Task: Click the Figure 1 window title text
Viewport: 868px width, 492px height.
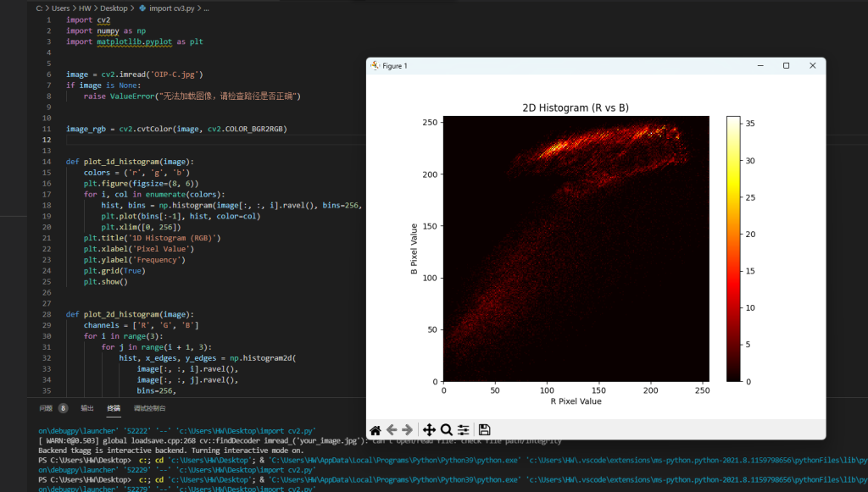Action: (x=395, y=66)
